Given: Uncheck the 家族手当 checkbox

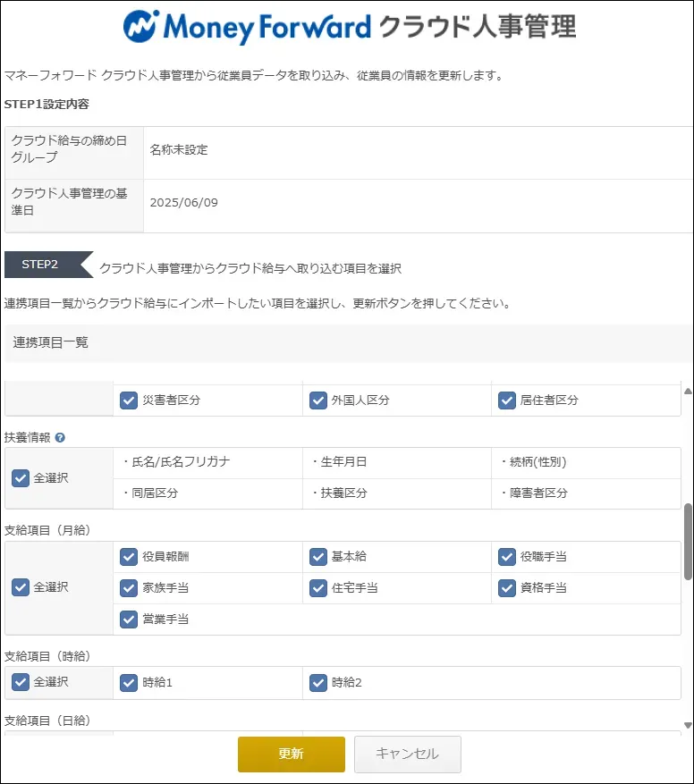Looking at the screenshot, I should 129,588.
